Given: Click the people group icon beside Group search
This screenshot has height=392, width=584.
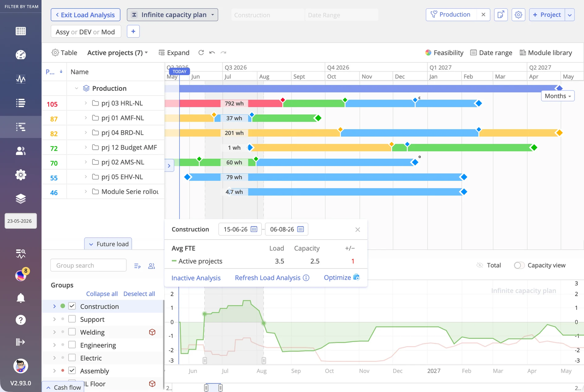Looking at the screenshot, I should click(151, 266).
